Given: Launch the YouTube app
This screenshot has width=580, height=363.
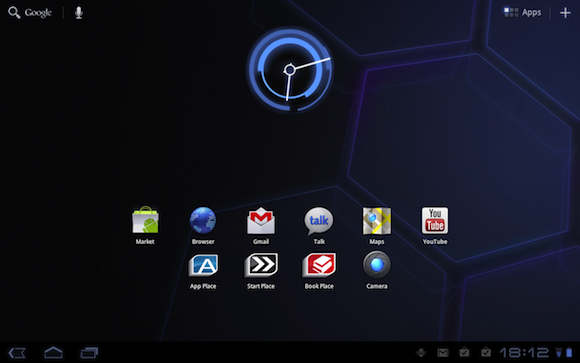Looking at the screenshot, I should point(435,225).
